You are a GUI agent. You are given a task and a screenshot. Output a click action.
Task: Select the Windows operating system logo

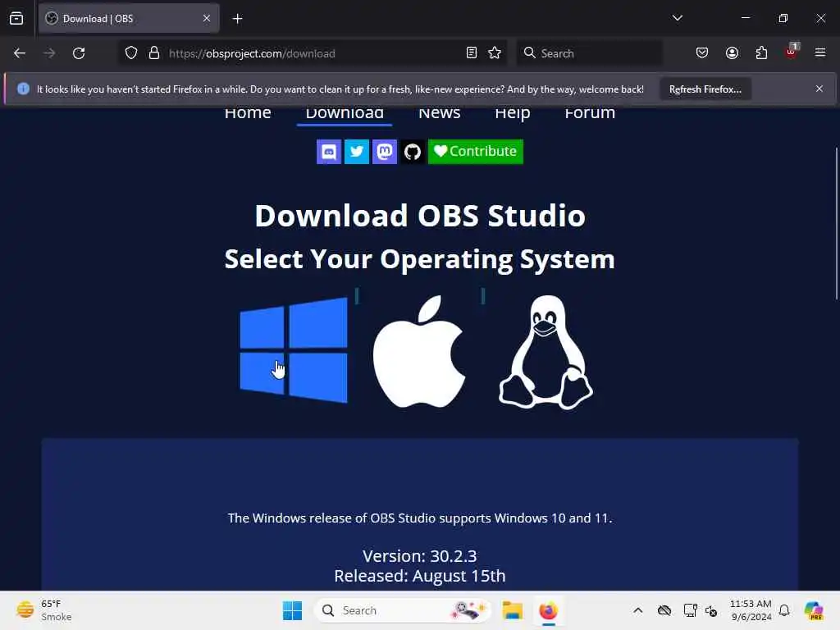pos(294,350)
